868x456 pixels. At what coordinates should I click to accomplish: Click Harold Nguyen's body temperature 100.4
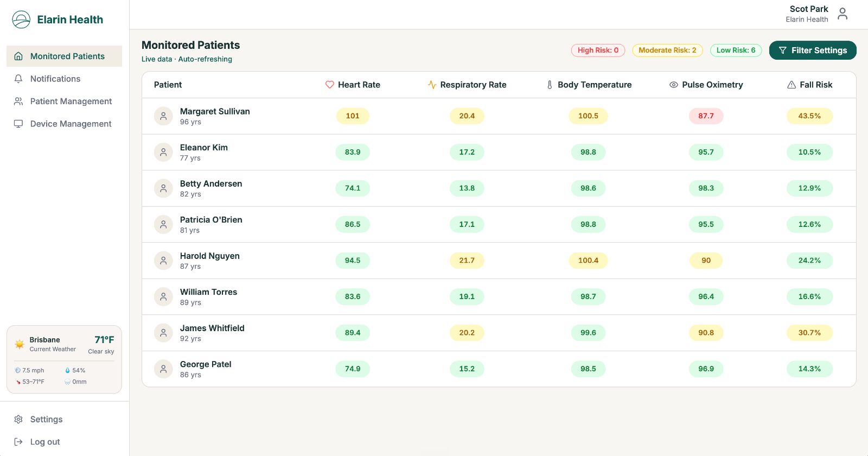point(588,261)
